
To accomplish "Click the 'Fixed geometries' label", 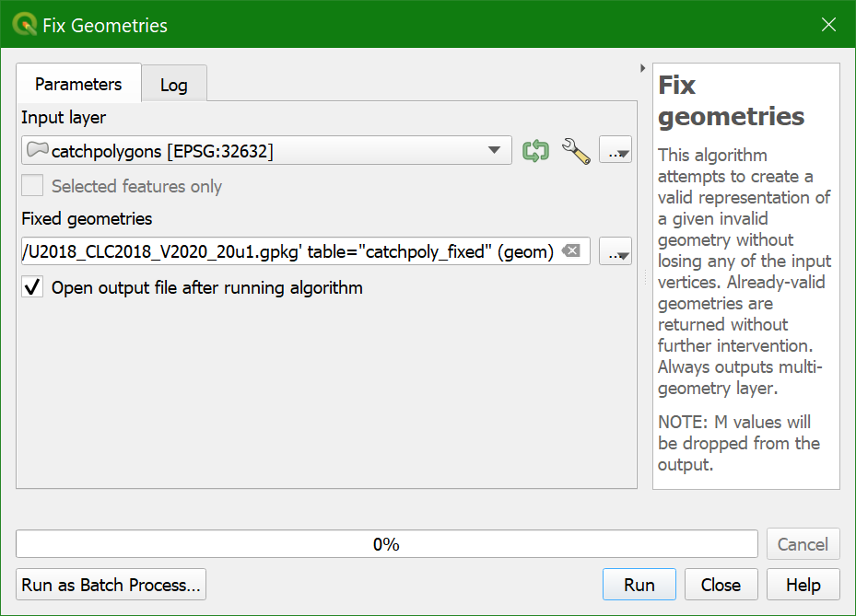I will (87, 219).
